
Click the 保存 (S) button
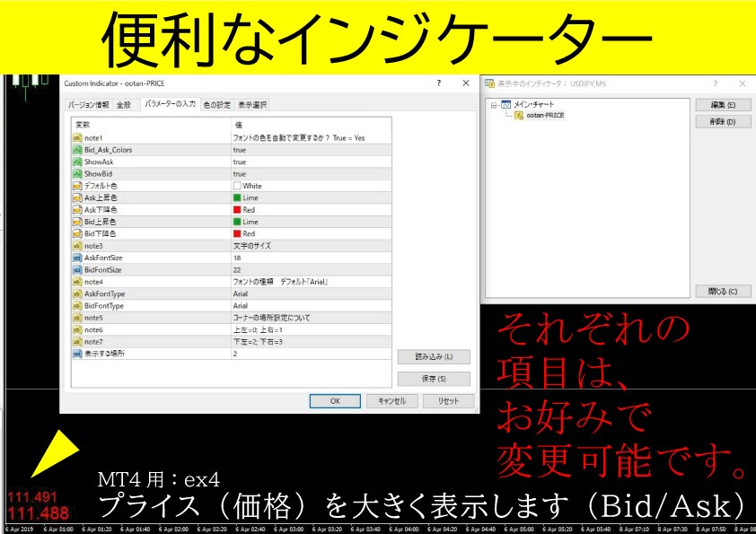pyautogui.click(x=434, y=379)
